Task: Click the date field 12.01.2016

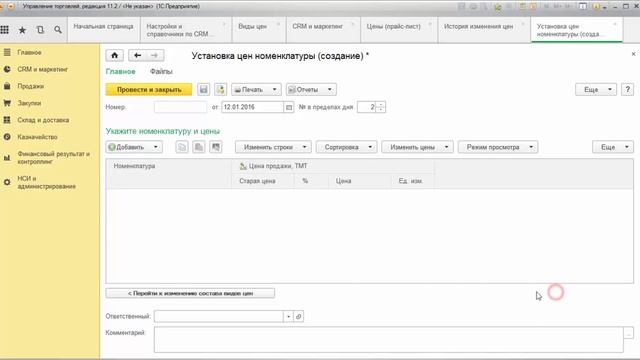Action: [x=253, y=107]
